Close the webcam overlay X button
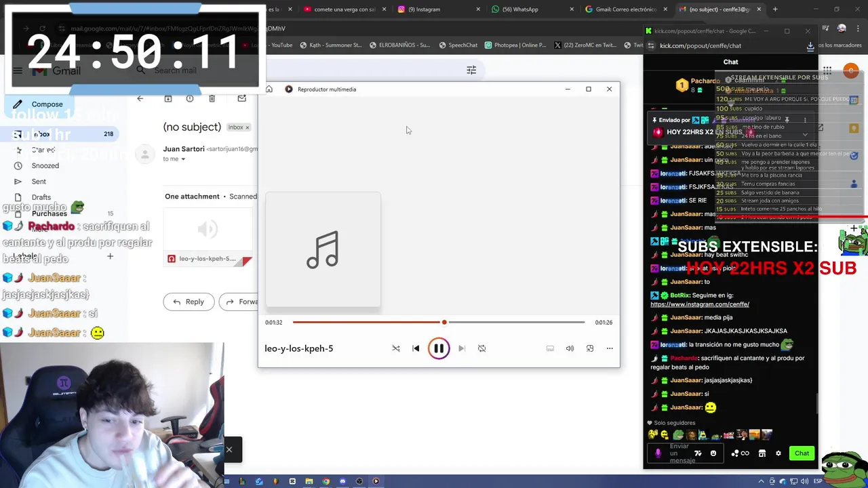Screen dimensions: 868x488 (x=229, y=449)
